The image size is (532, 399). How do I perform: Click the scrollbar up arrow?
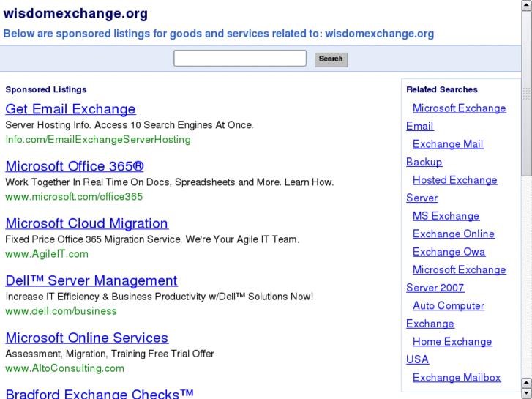click(527, 5)
